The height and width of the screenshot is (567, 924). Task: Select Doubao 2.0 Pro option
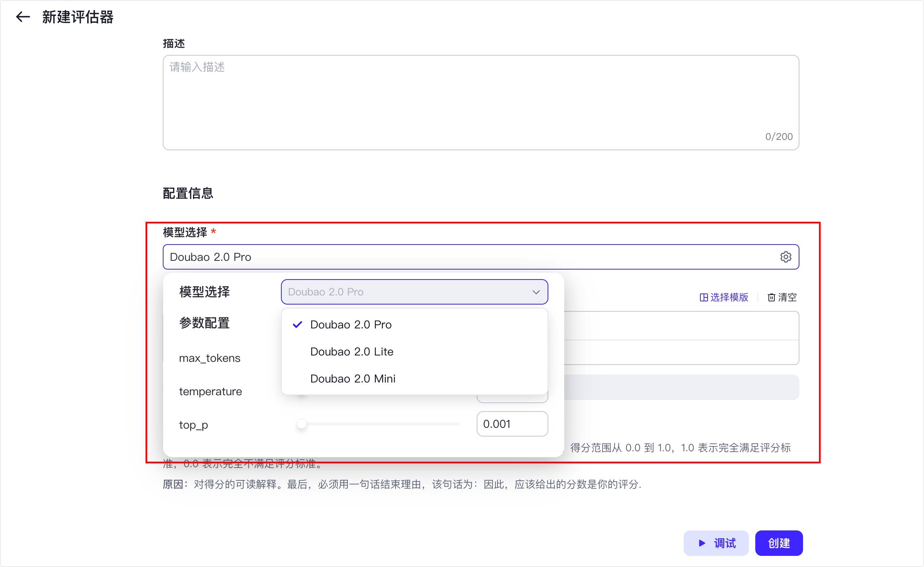pos(414,324)
